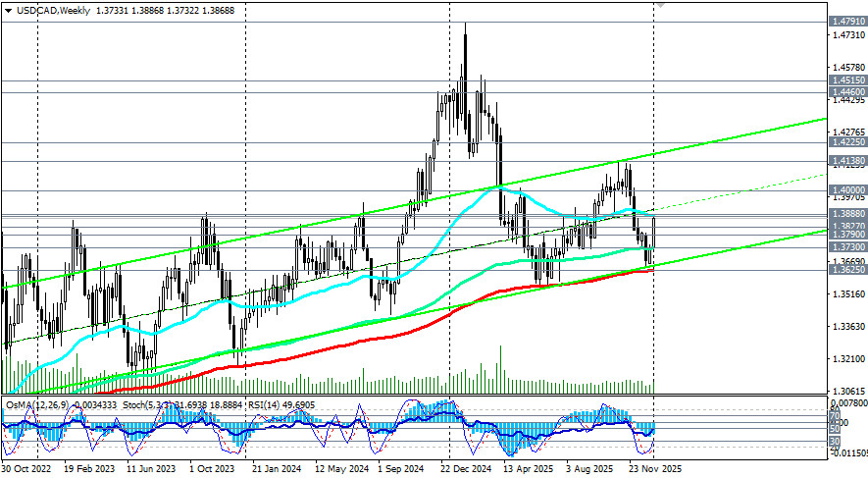Click the OsMA(12,26,9) indicator label
Screen dimensions: 868x478
click(36, 404)
